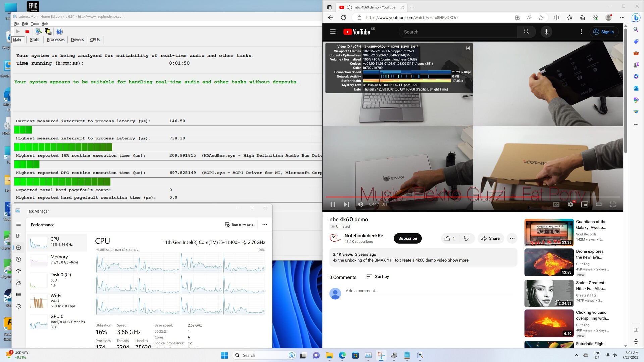Toggle theater mode on the player
The height and width of the screenshot is (362, 644).
(x=598, y=204)
